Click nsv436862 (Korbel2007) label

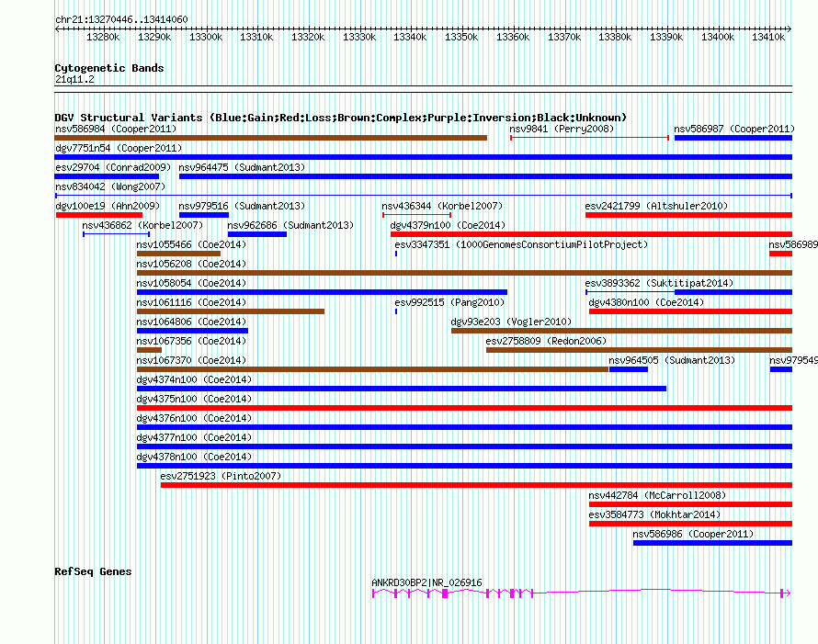[x=142, y=225]
